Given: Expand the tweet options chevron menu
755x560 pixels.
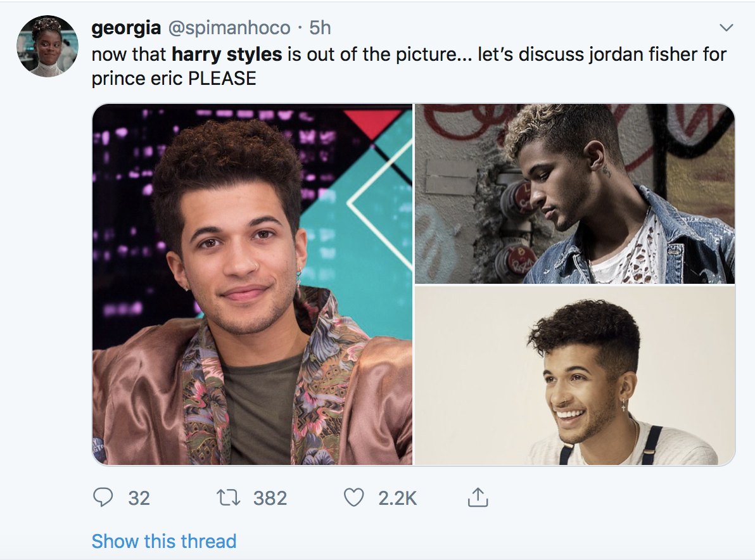Looking at the screenshot, I should click(726, 28).
